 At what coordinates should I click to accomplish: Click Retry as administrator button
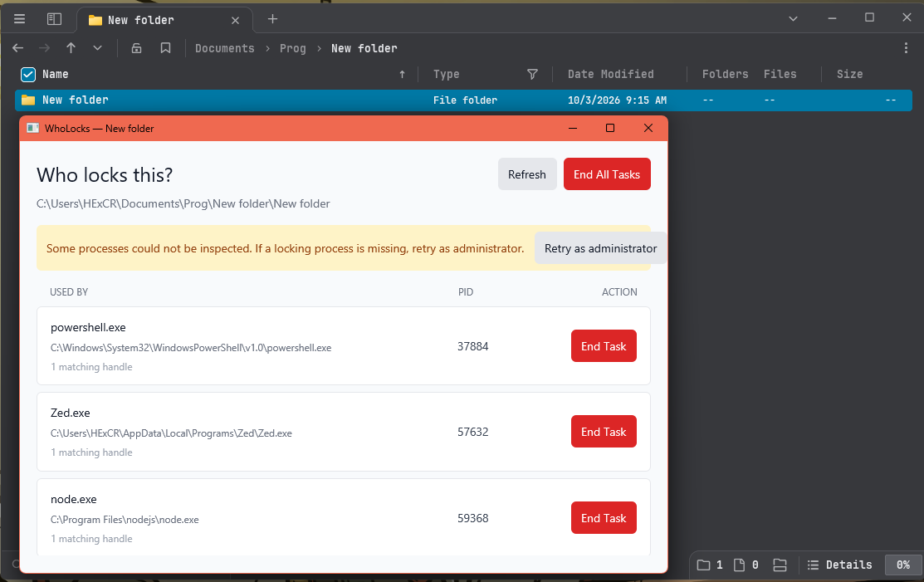600,248
